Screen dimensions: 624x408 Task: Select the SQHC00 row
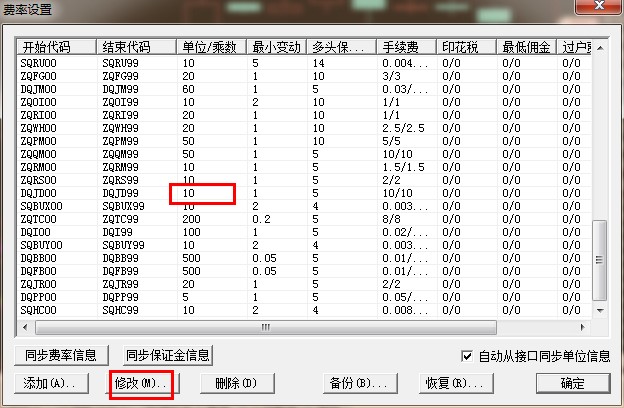304,310
